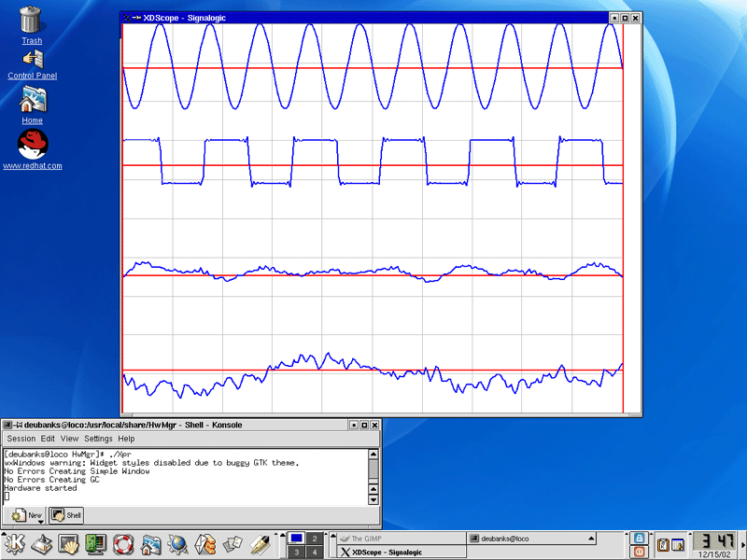Click Konsole scrollbar bottom down arrow
This screenshot has height=560, width=747.
tap(373, 499)
